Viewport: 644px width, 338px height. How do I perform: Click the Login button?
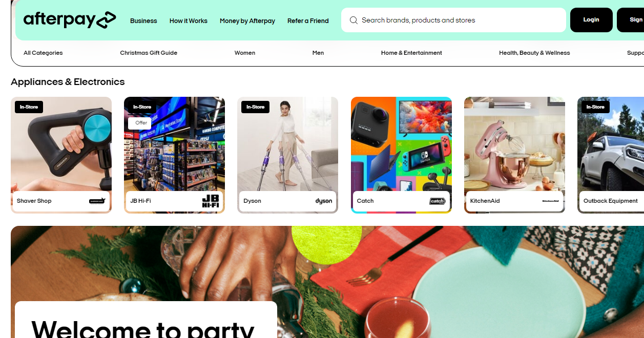(x=591, y=20)
